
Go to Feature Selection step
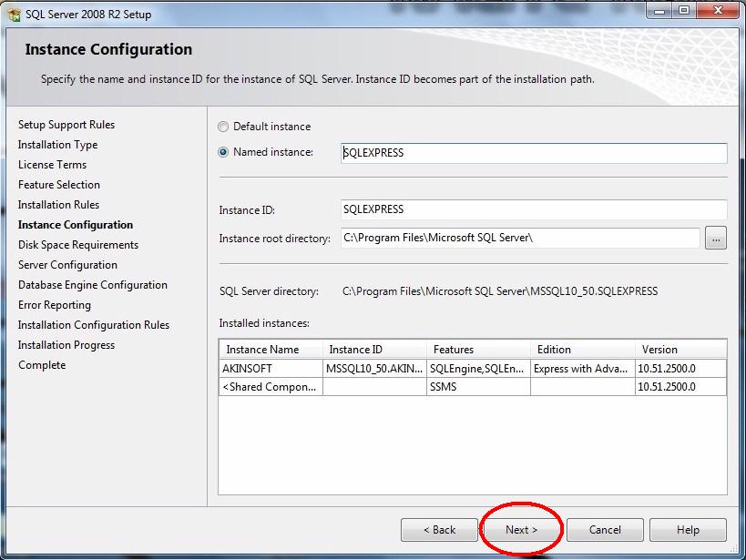59,185
